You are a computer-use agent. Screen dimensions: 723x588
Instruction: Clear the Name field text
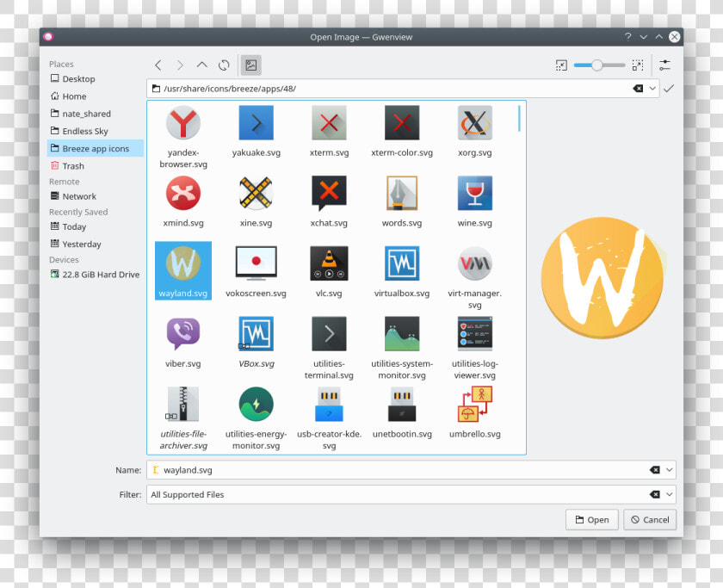tap(655, 470)
